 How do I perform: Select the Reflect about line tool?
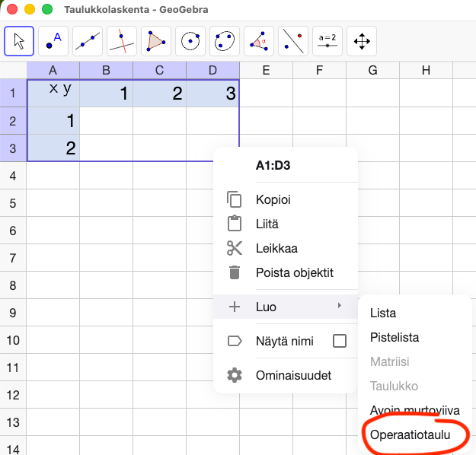293,41
